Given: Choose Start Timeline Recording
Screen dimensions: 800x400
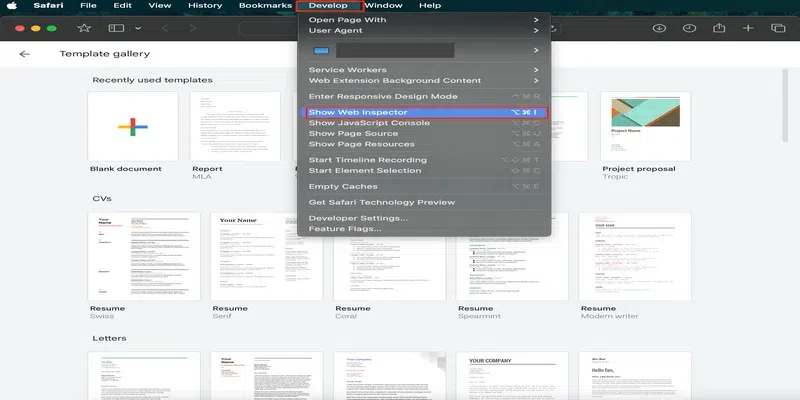Looking at the screenshot, I should click(x=423, y=160).
